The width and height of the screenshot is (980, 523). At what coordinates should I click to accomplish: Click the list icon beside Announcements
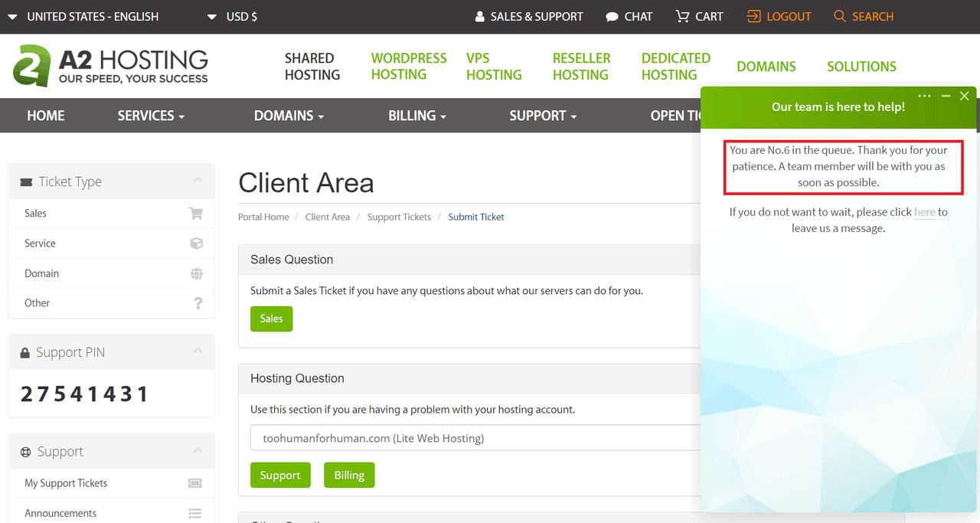point(195,513)
